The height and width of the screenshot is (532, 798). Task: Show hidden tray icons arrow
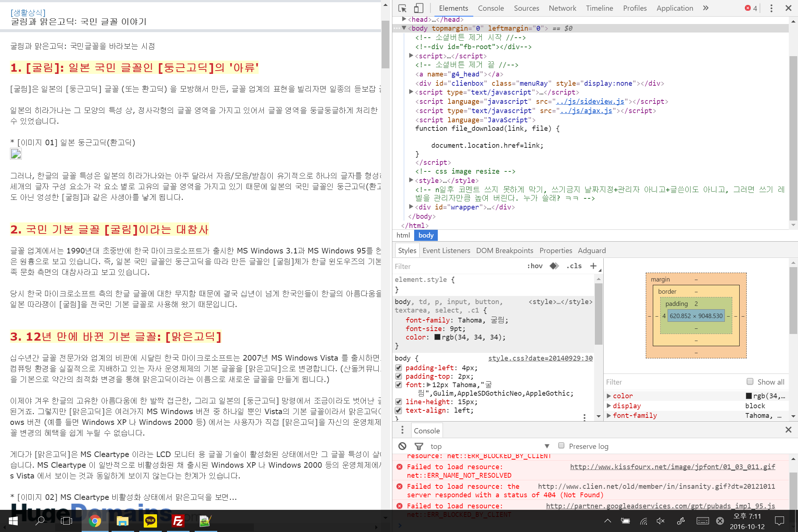pyautogui.click(x=607, y=521)
